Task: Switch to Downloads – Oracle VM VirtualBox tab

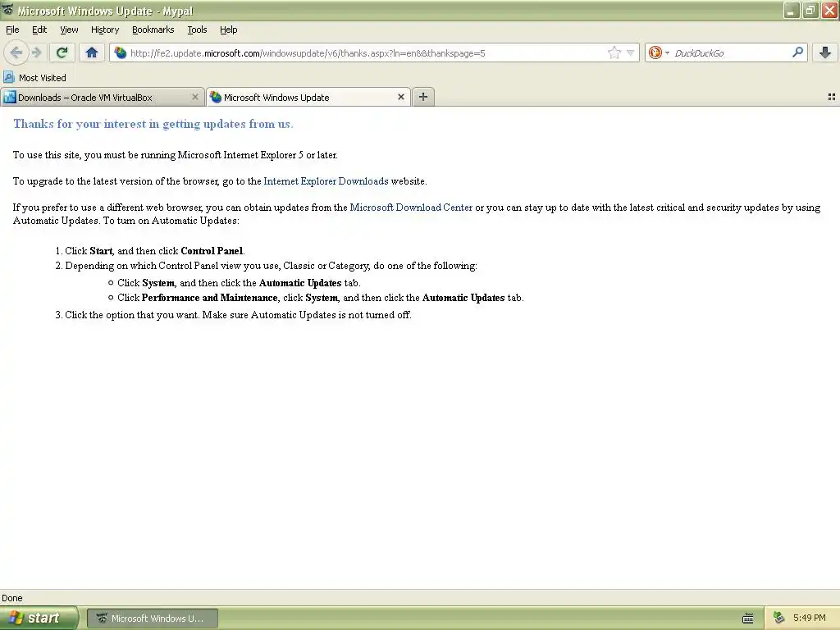Action: tap(102, 98)
